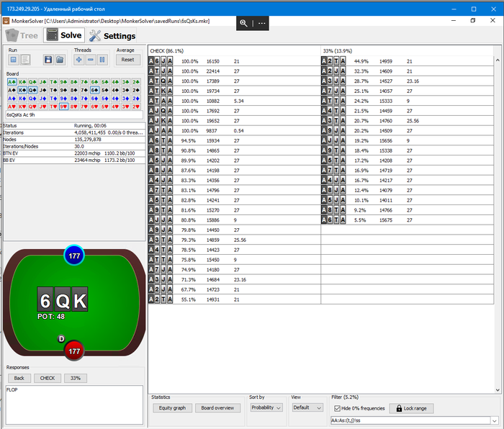Click the 33% (13.9%) column header
The image size is (504, 429).
point(407,51)
